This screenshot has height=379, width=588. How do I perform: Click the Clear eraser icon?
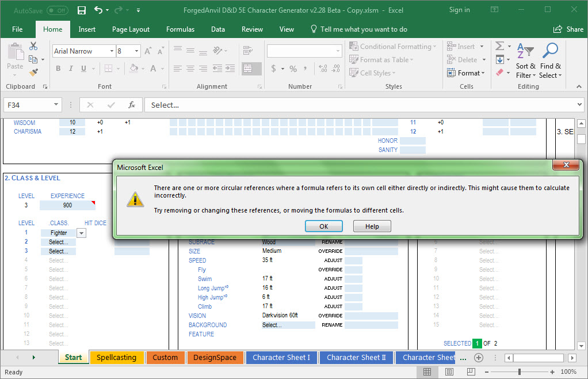pyautogui.click(x=499, y=73)
